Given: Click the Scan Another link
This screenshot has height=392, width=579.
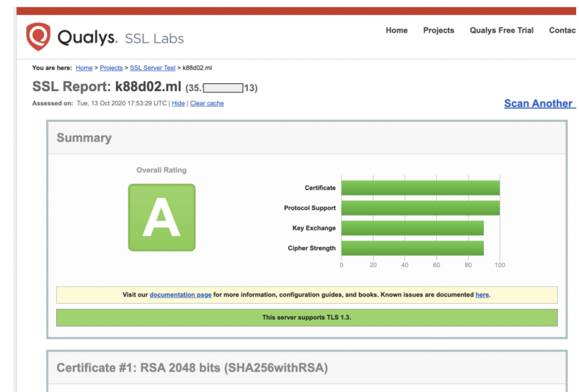Looking at the screenshot, I should coord(540,104).
